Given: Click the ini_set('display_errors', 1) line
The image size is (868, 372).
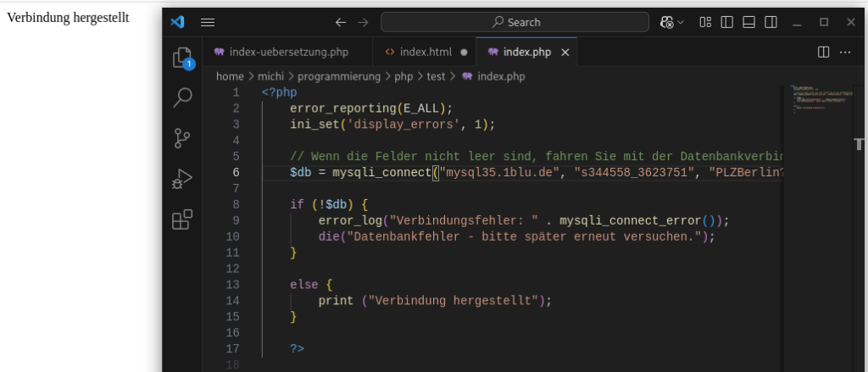Looking at the screenshot, I should 392,124.
